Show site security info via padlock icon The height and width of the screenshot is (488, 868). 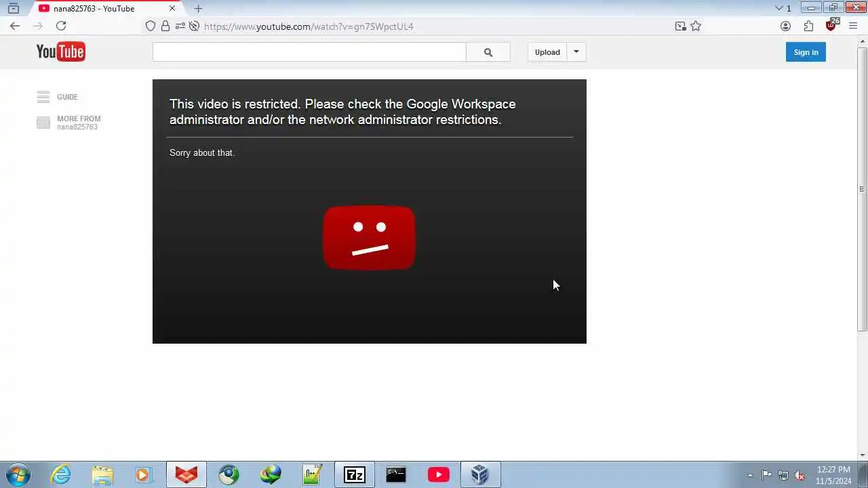click(165, 26)
